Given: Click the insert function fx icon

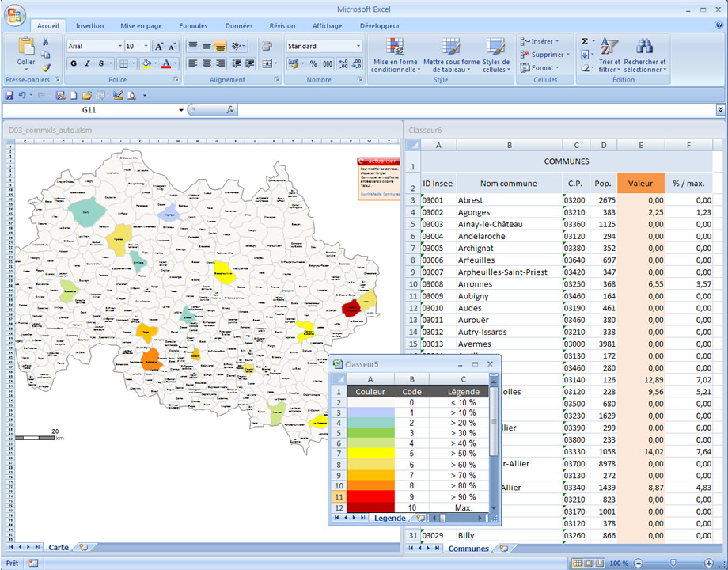Looking at the screenshot, I should click(x=230, y=110).
